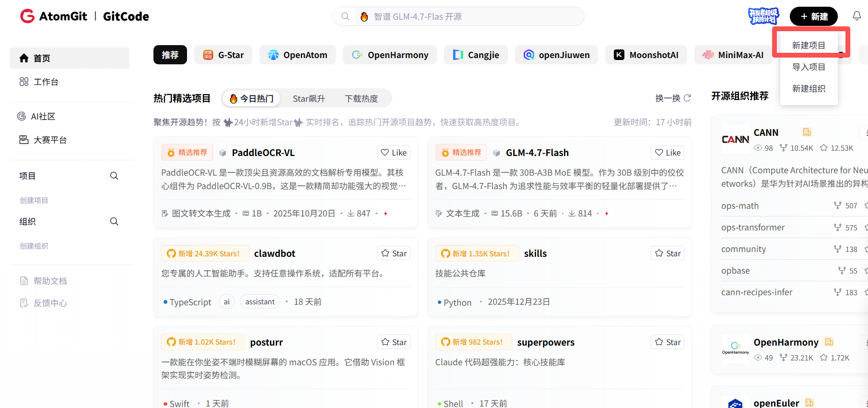This screenshot has height=408, width=868.
Task: Star the posturr repository
Action: [394, 342]
